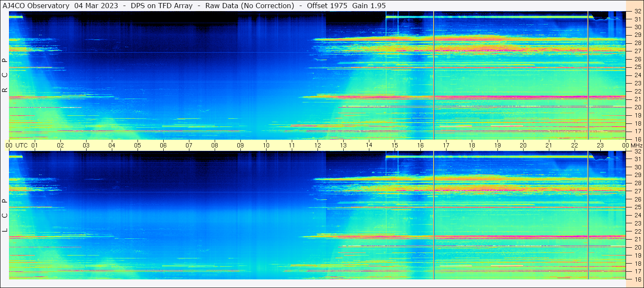
Task: Click the 16 MHz tick of RCP panel
Action: tap(638, 139)
